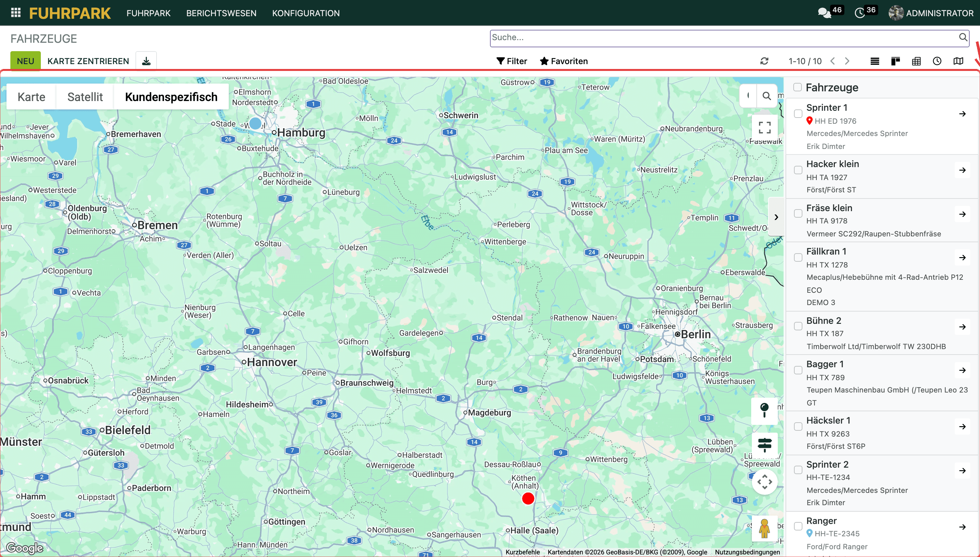Click the red vehicle marker on map
The image size is (980, 557).
click(x=528, y=498)
